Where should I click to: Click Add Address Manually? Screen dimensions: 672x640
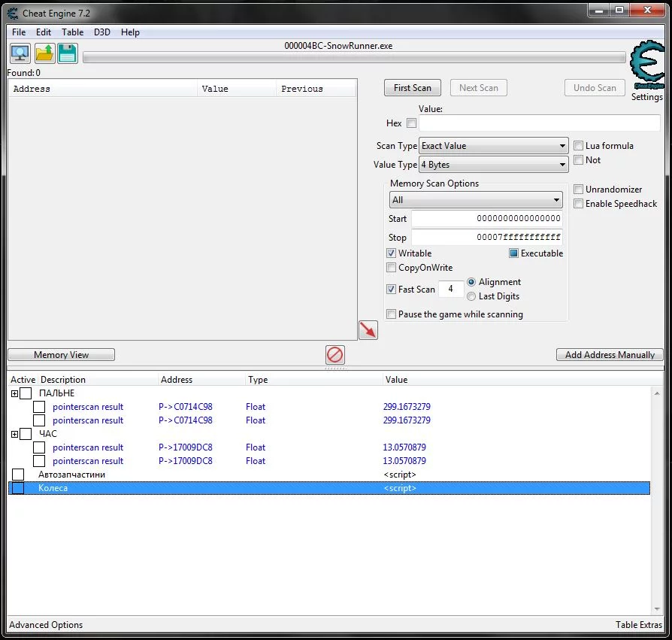pos(610,354)
